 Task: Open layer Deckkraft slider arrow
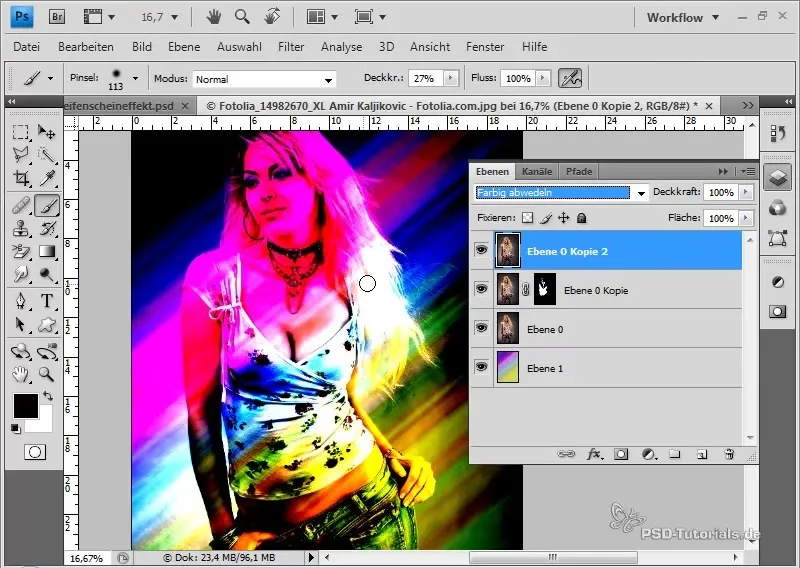point(746,192)
